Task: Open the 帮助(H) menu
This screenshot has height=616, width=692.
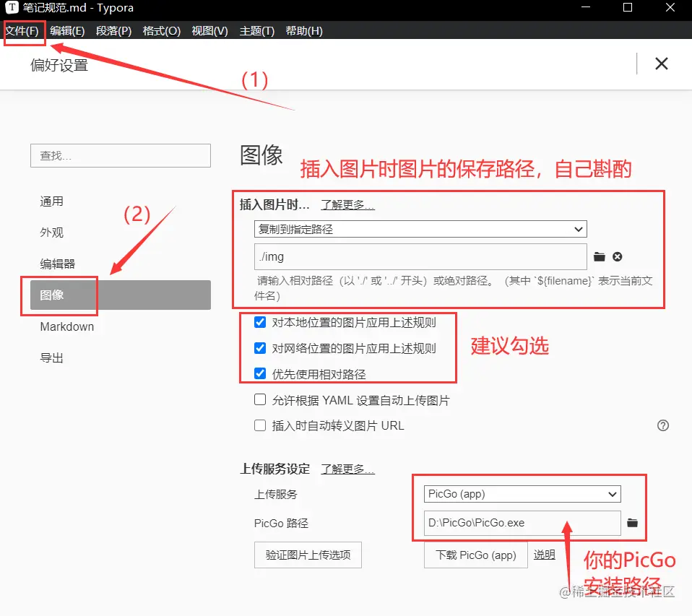Action: (304, 31)
